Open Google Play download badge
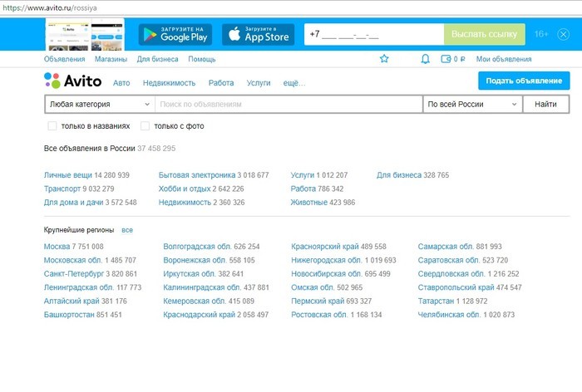Viewport: 582px width, 392px height. click(175, 35)
